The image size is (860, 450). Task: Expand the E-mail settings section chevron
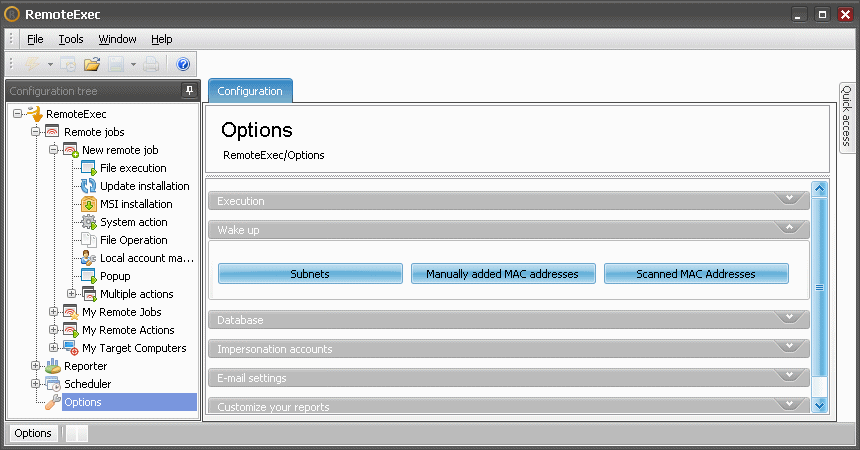[x=789, y=375]
